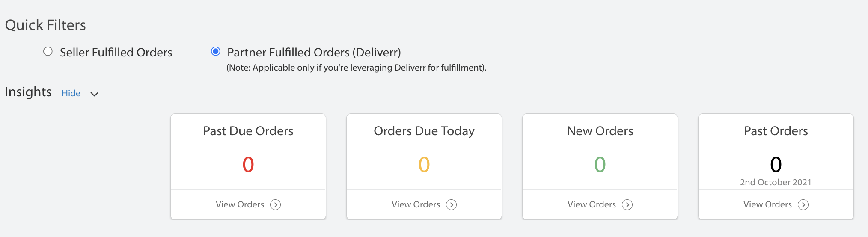Image resolution: width=868 pixels, height=237 pixels.
Task: Click the arrow icon under New Orders
Action: pos(627,205)
